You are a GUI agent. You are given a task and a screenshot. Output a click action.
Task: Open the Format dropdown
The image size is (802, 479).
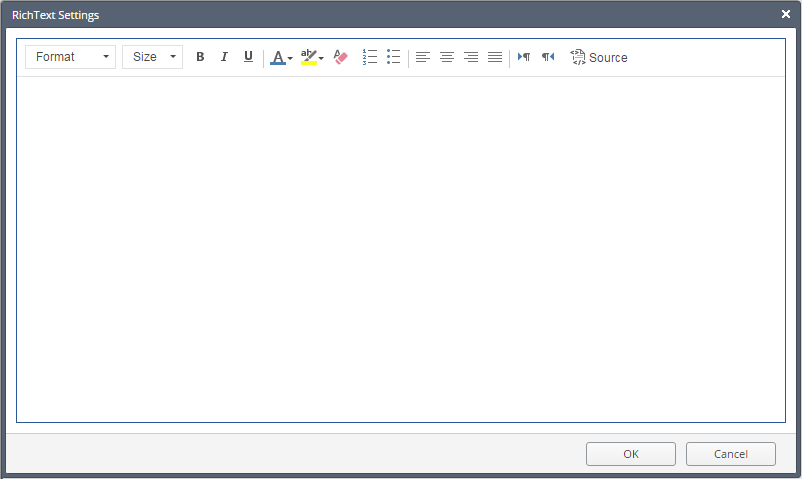click(x=70, y=57)
